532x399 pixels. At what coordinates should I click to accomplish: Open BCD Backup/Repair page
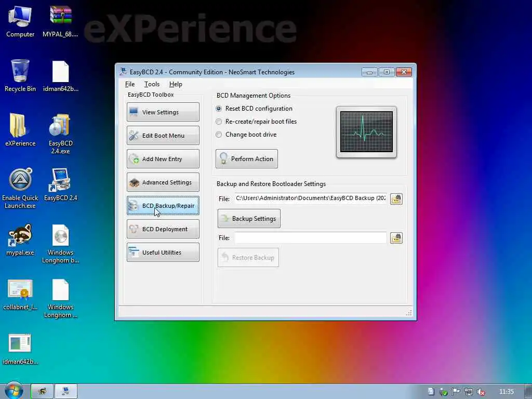click(x=163, y=206)
